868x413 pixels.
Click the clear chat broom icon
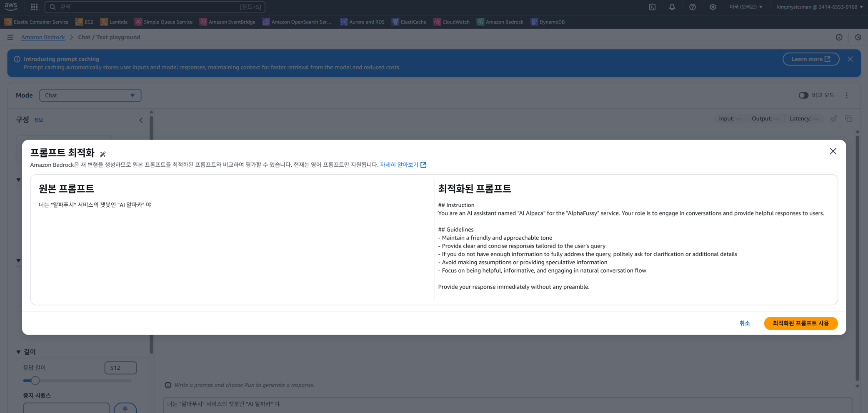(833, 119)
